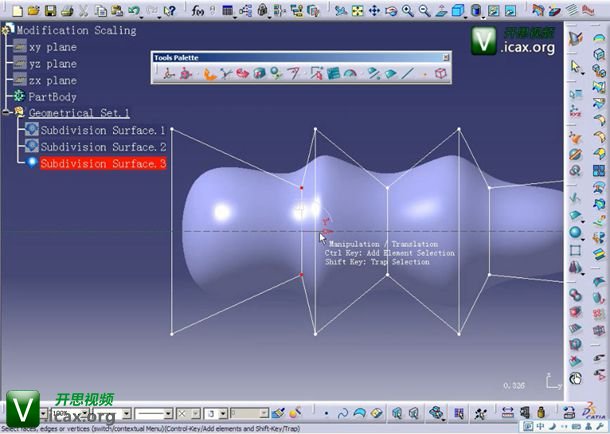Click the formula f(x) icon
This screenshot has width=610, height=434.
coord(199,11)
